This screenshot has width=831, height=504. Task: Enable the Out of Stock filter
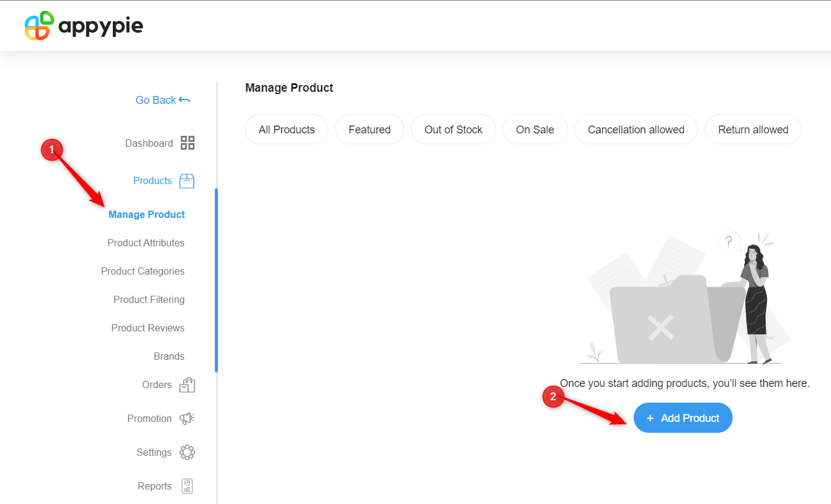click(453, 129)
